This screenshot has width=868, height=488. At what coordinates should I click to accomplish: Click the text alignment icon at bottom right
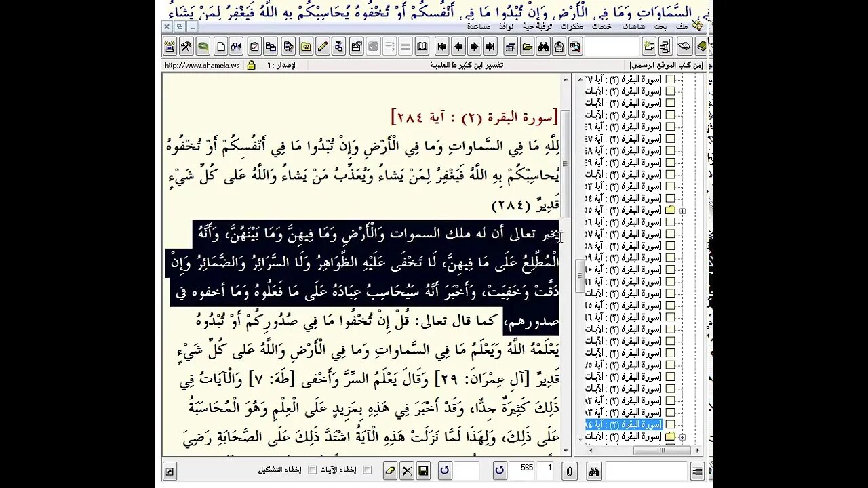(x=697, y=470)
